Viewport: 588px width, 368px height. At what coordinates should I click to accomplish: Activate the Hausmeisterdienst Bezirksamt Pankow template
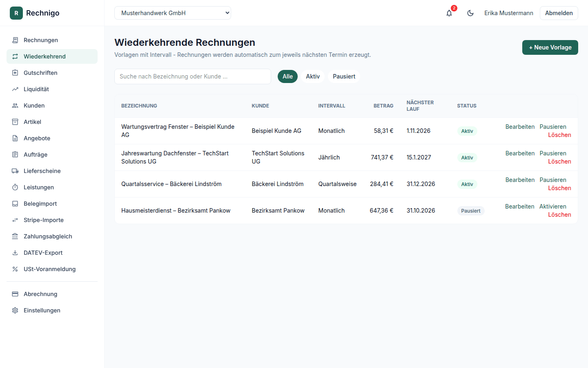(552, 206)
